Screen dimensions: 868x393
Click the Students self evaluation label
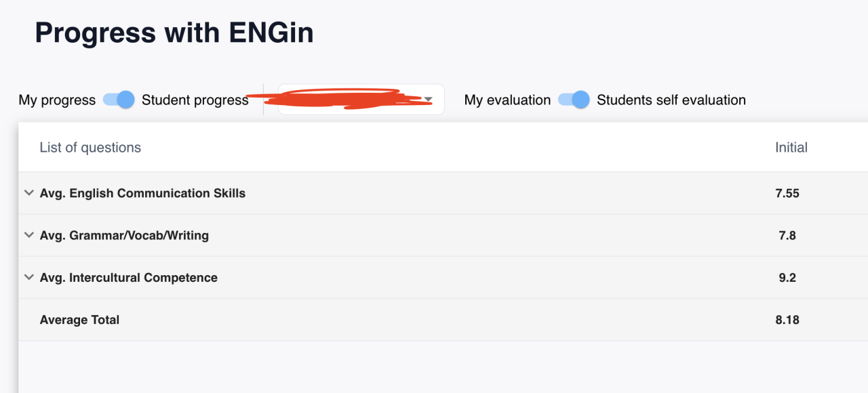(x=671, y=100)
